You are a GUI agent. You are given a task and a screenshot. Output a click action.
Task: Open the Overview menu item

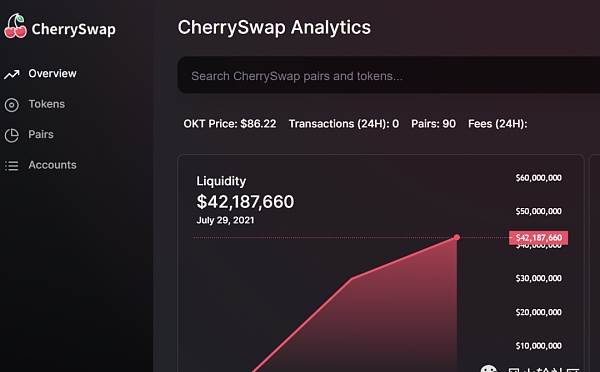[x=52, y=73]
